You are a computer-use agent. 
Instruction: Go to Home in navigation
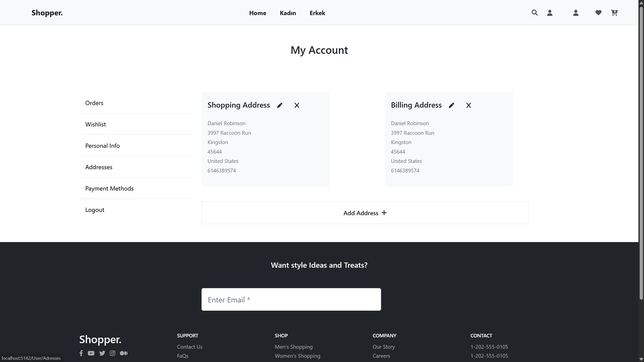click(x=258, y=13)
